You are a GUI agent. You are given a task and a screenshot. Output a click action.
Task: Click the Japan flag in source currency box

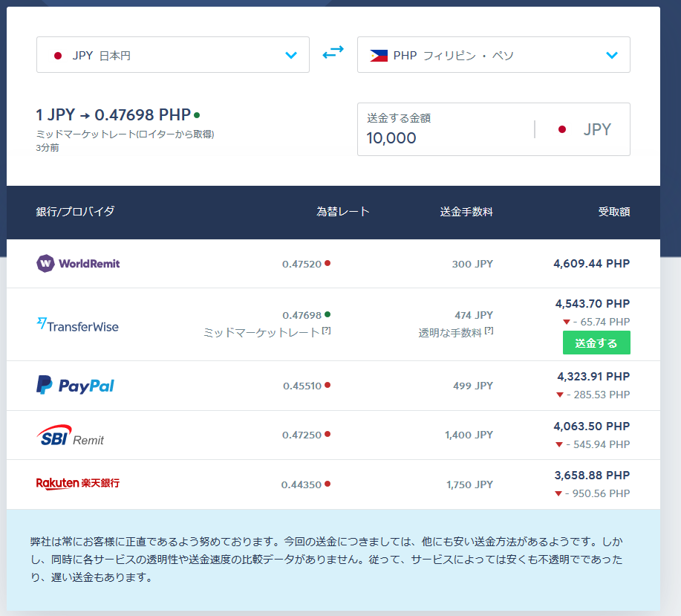point(57,56)
